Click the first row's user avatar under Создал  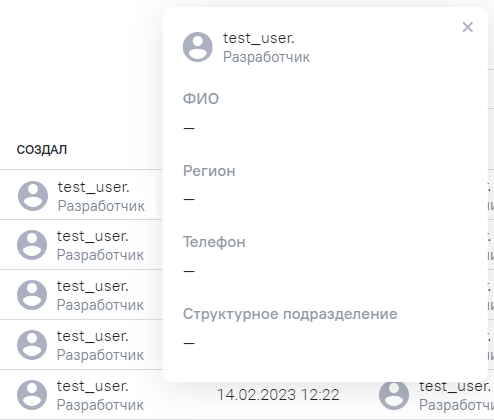(33, 196)
